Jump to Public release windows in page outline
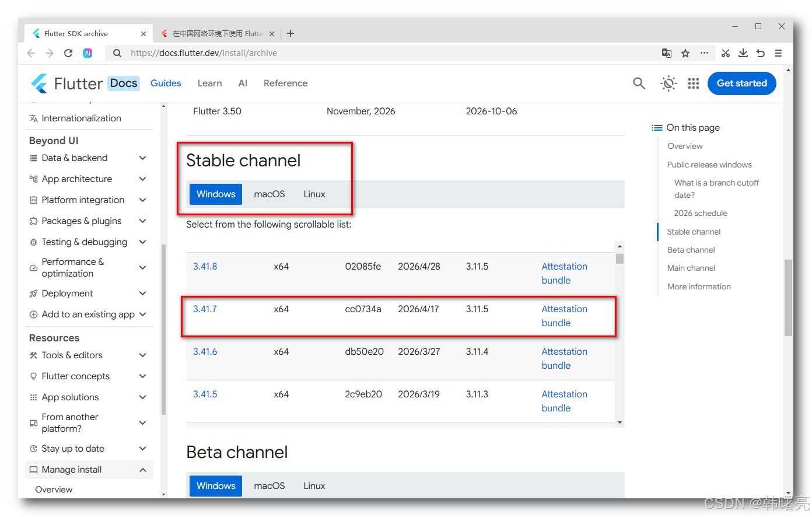 (x=709, y=165)
